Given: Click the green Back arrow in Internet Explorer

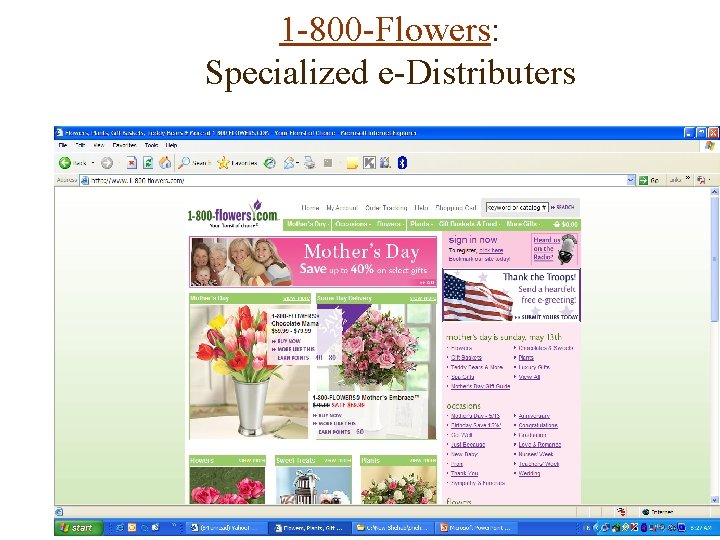Looking at the screenshot, I should click(x=65, y=163).
